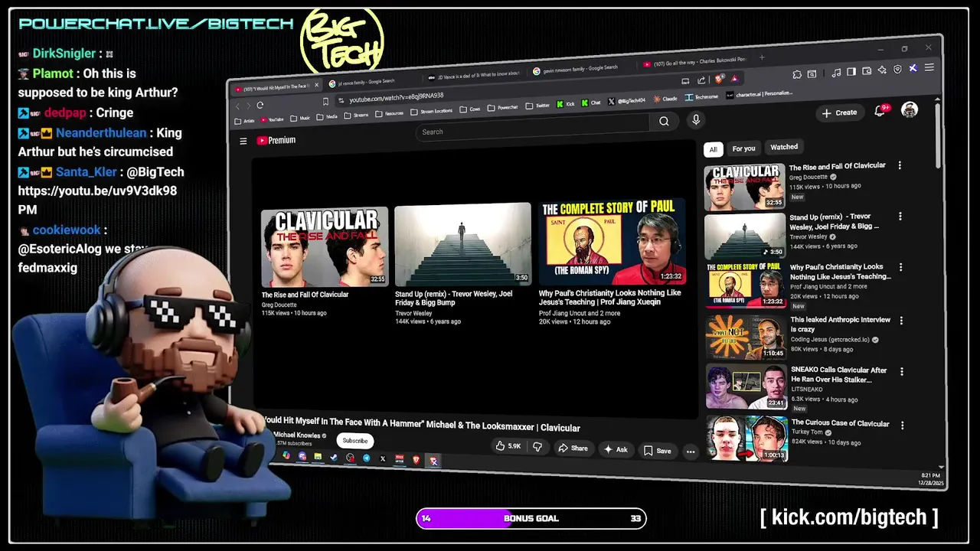This screenshot has width=980, height=551.
Task: Open the browser main menu hamburger icon
Action: click(x=929, y=67)
